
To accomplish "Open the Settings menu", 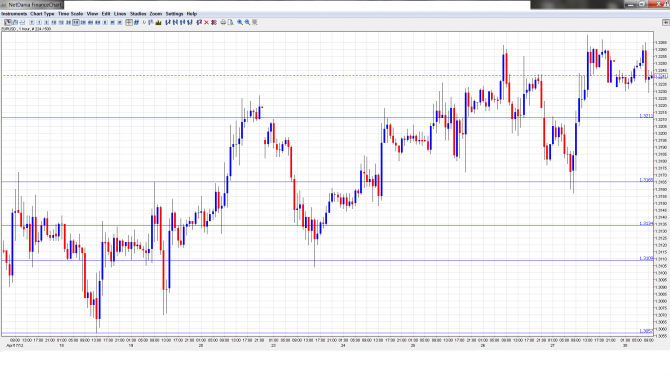I will tap(174, 14).
